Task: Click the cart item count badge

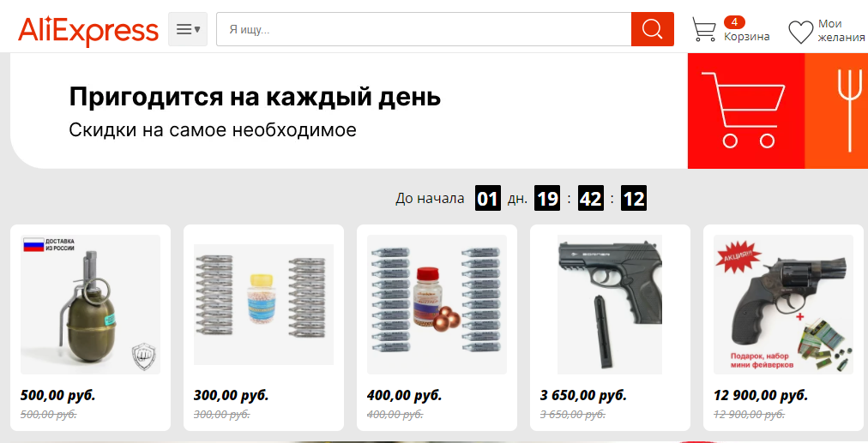Action: pyautogui.click(x=734, y=22)
